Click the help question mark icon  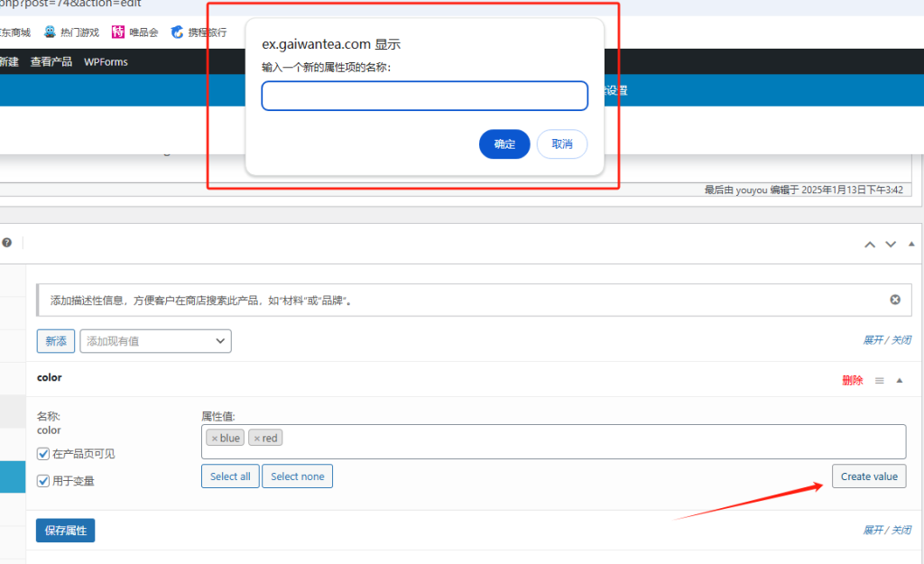7,242
